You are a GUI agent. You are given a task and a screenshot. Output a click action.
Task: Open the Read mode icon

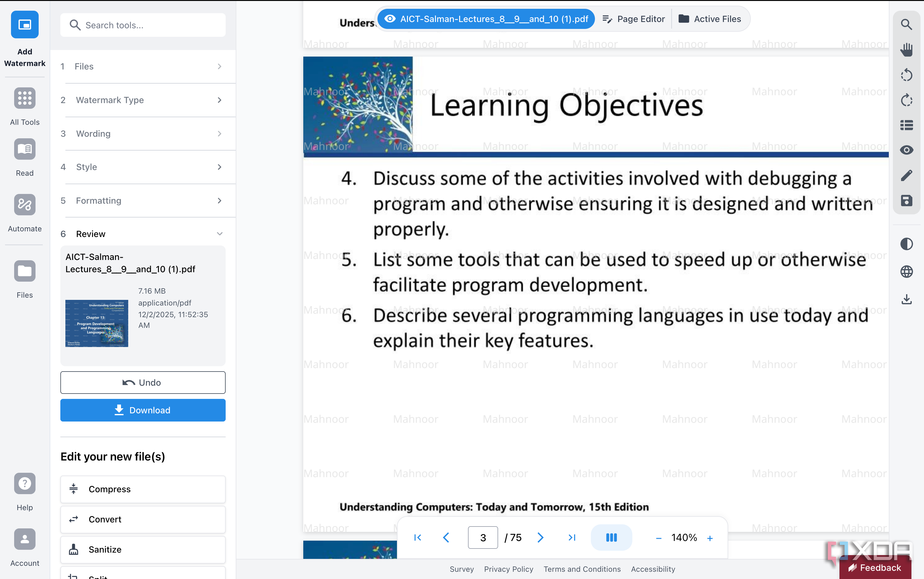pyautogui.click(x=25, y=149)
